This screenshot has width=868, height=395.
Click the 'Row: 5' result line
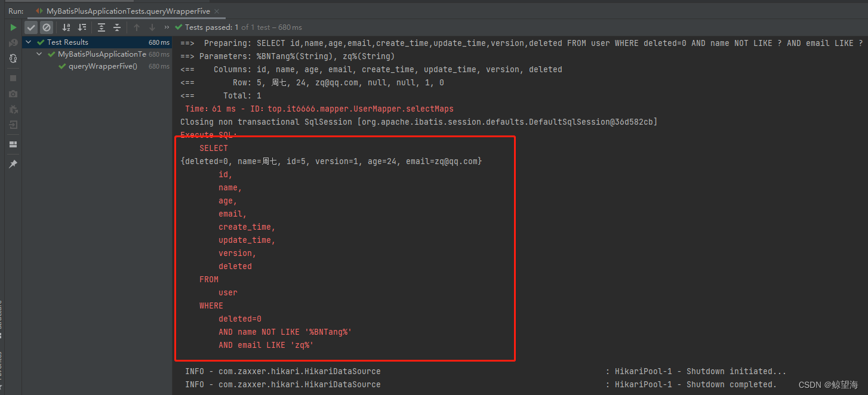point(312,82)
